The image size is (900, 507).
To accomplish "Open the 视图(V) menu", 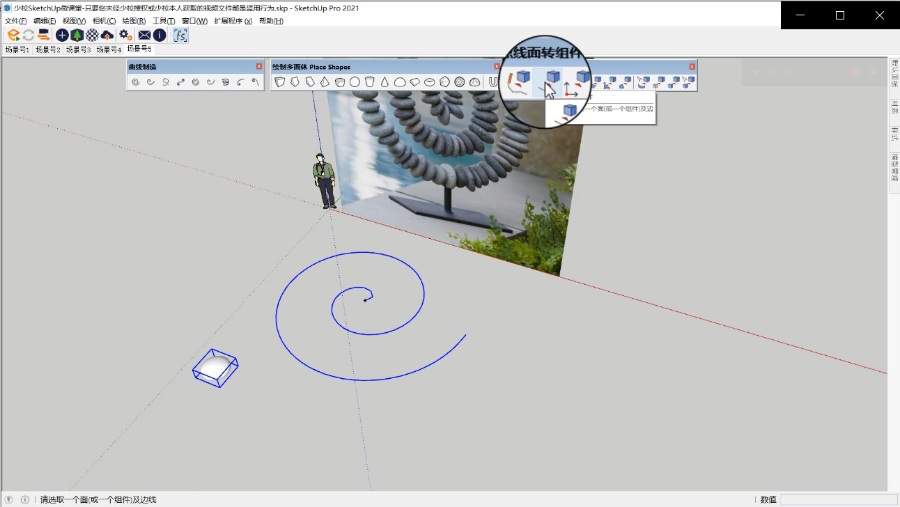I will (74, 21).
